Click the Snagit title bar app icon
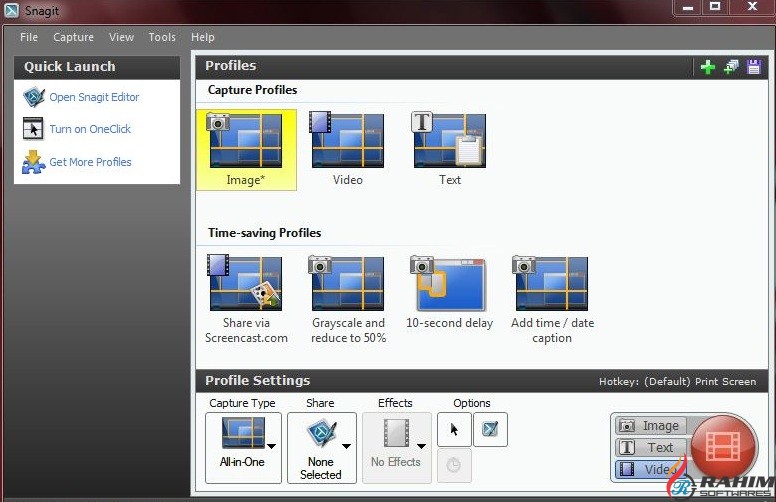Screen dimensions: 776x502 pos(11,10)
